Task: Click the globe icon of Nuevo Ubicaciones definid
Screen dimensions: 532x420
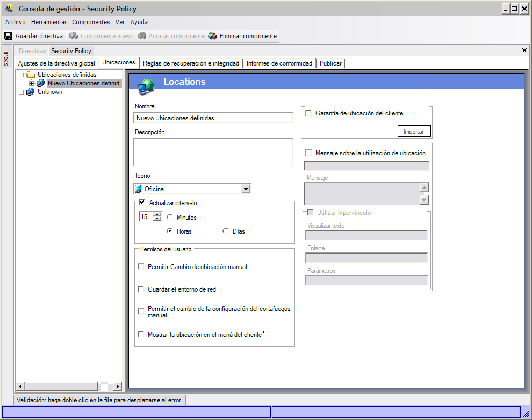Action: tap(41, 83)
